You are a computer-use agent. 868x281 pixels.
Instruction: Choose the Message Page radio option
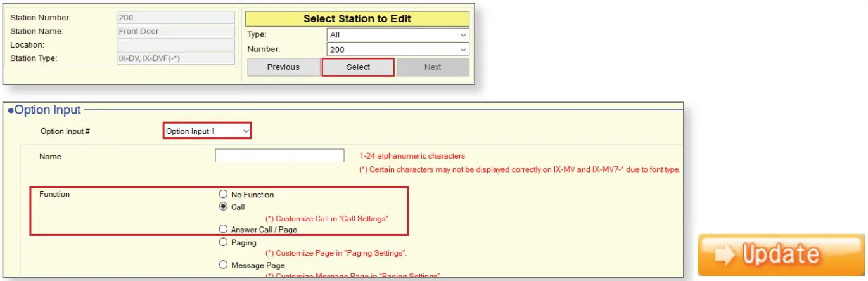coord(222,265)
